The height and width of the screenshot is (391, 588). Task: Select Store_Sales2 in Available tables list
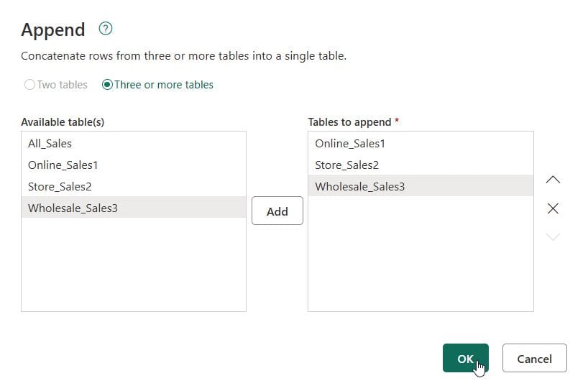pos(134,186)
